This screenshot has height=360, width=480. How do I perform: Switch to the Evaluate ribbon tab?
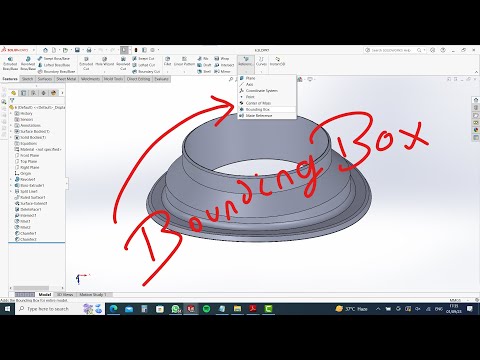click(x=161, y=79)
